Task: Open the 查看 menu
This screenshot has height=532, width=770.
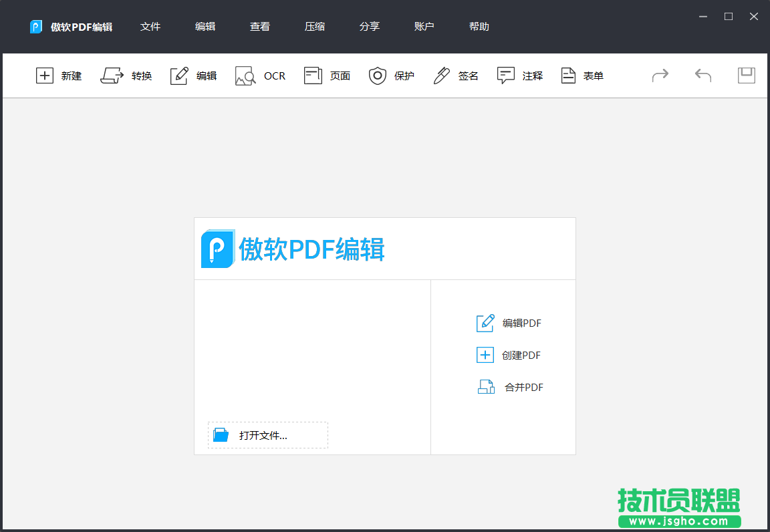Action: [x=259, y=27]
